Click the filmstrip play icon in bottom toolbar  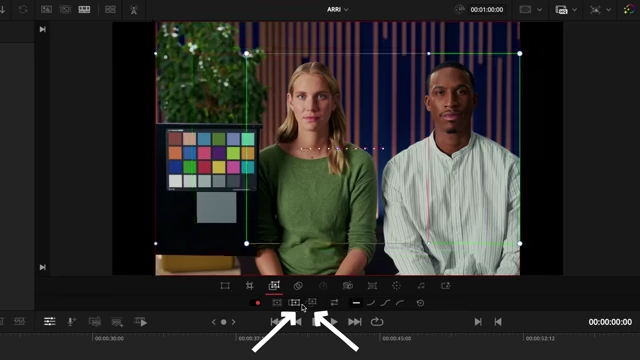(x=140, y=322)
